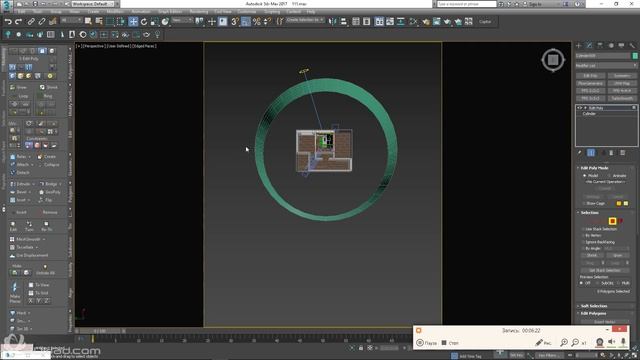Switch to the Create command panel tab
Viewport: 640px width, 360px height.
pyautogui.click(x=578, y=45)
